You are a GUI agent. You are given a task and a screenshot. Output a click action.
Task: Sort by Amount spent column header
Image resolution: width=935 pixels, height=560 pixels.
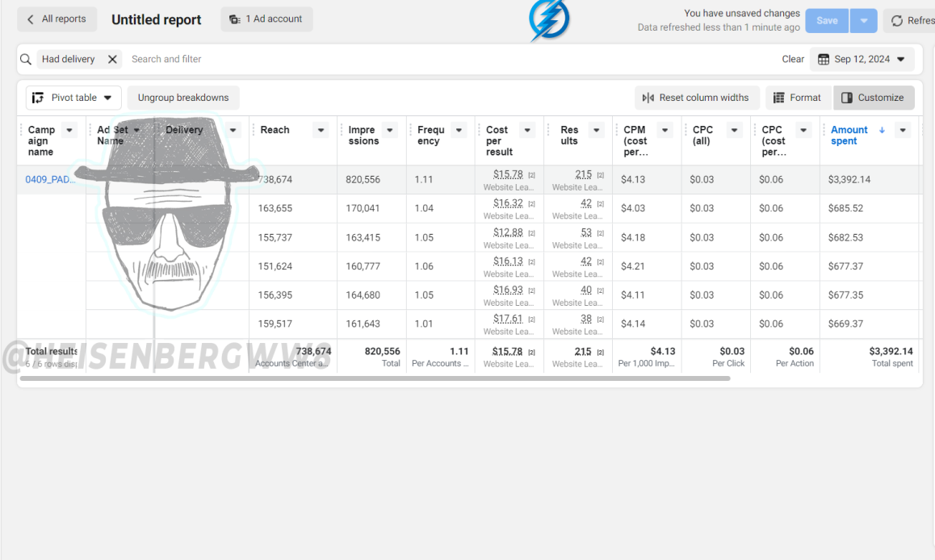pyautogui.click(x=849, y=136)
